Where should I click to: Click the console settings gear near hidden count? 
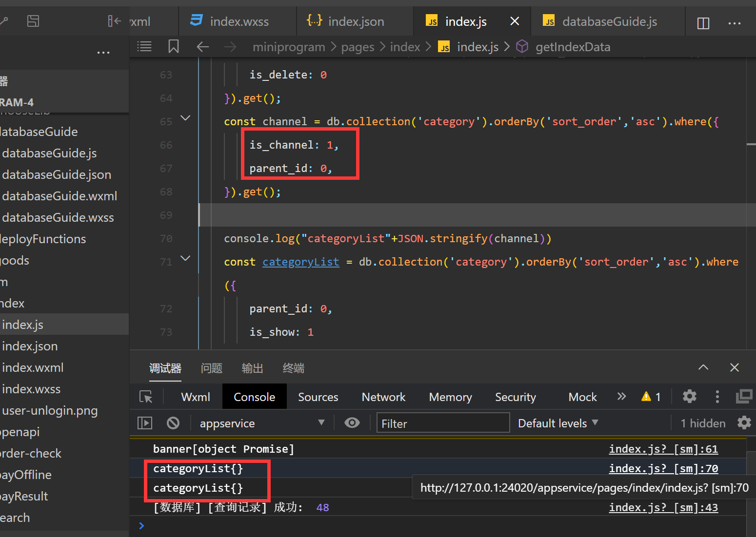point(744,423)
